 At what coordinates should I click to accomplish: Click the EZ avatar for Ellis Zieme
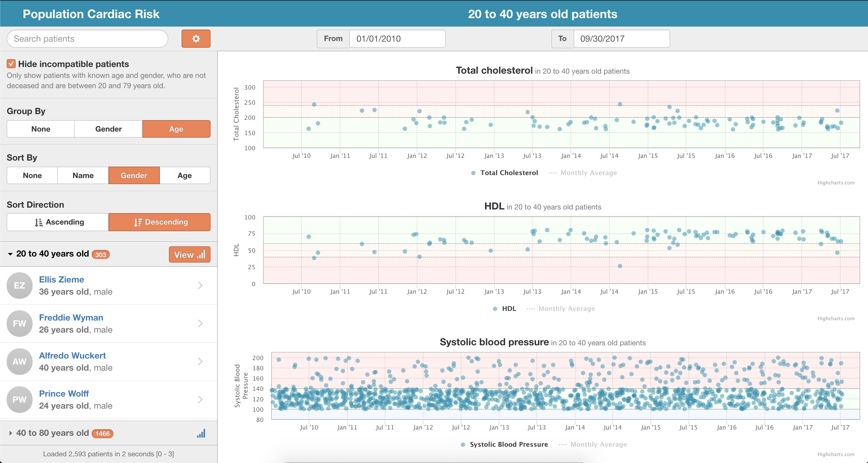point(20,285)
